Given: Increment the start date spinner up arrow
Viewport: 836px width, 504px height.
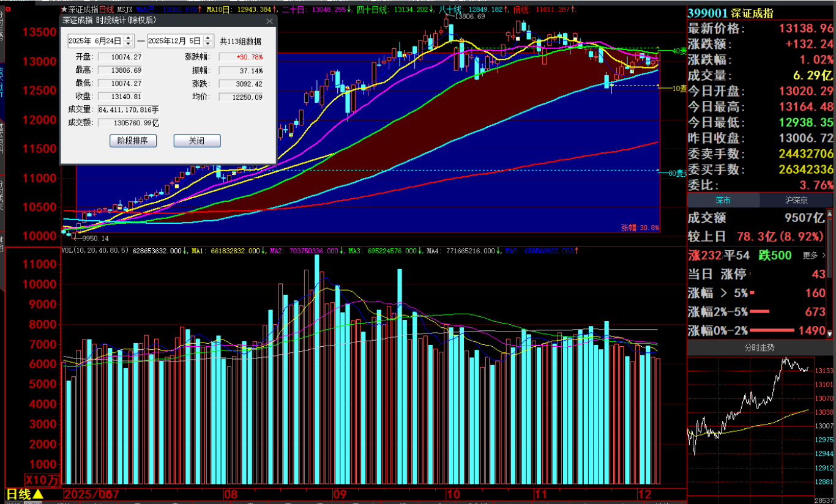Looking at the screenshot, I should (128, 38).
